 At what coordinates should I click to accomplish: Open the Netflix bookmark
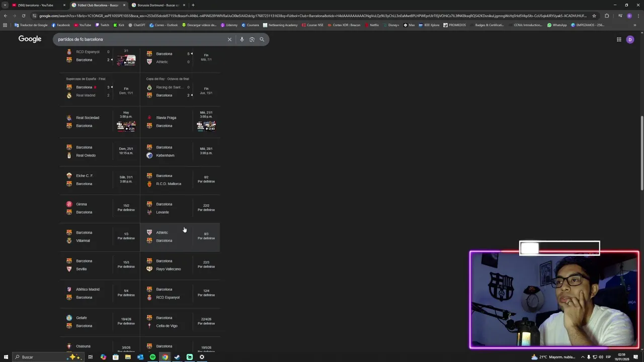[x=372, y=25]
